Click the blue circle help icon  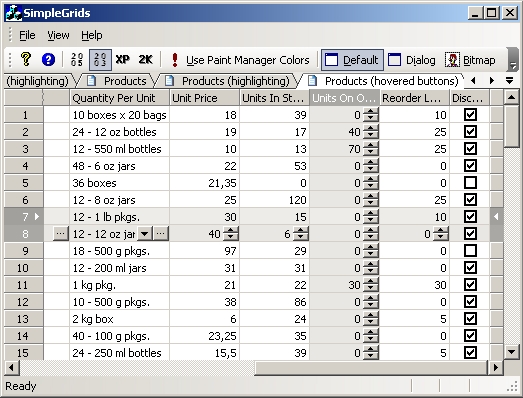tap(48, 60)
